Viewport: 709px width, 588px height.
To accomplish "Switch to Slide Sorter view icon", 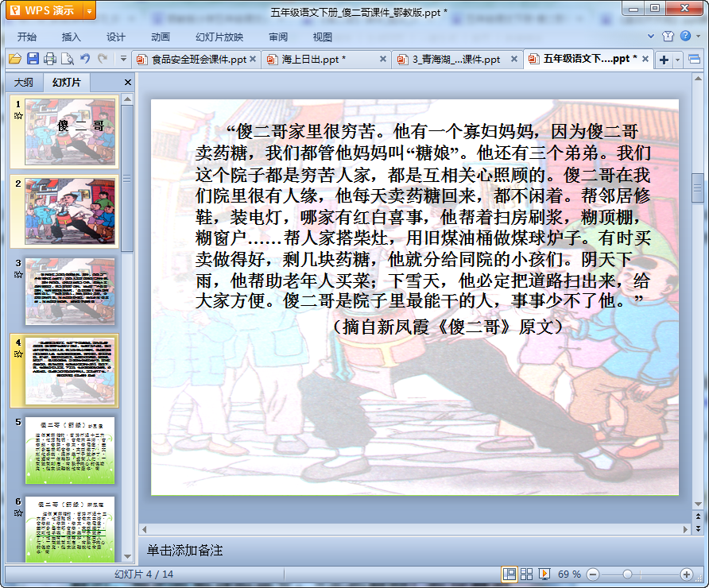I will [526, 574].
